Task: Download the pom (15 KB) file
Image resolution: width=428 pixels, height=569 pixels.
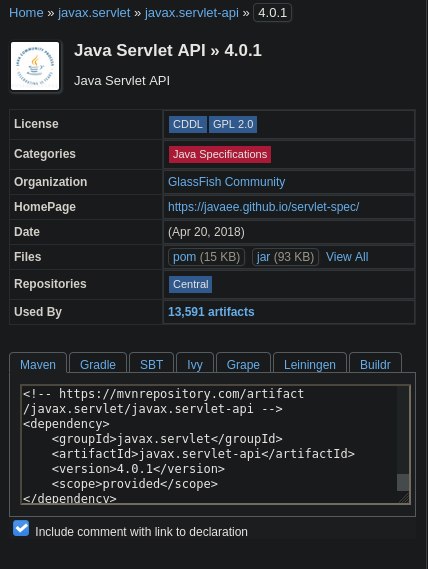Action: [207, 257]
